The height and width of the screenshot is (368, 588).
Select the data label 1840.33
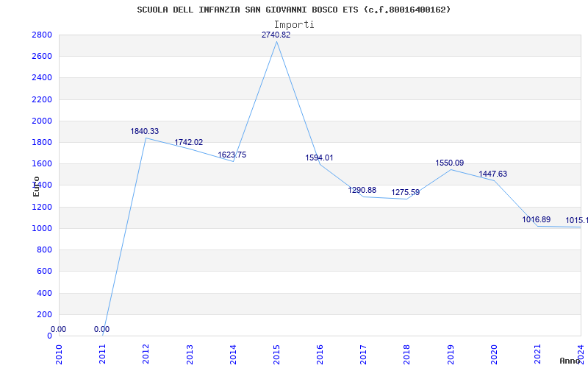[144, 132]
